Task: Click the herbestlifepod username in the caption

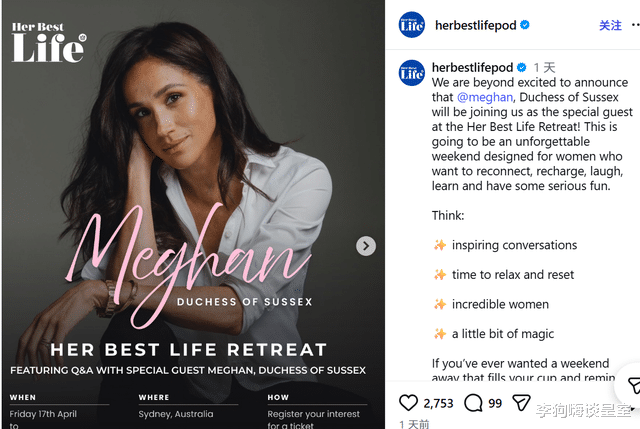Action: pos(473,68)
